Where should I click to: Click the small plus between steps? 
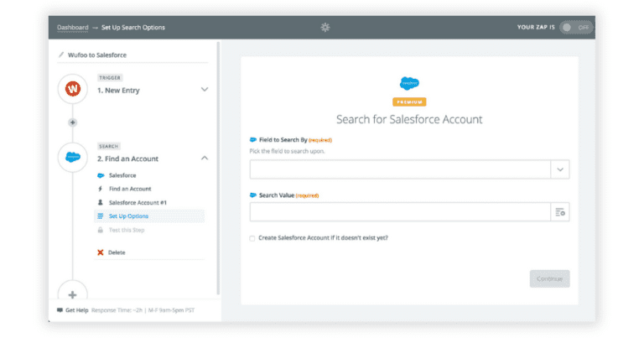point(73,122)
